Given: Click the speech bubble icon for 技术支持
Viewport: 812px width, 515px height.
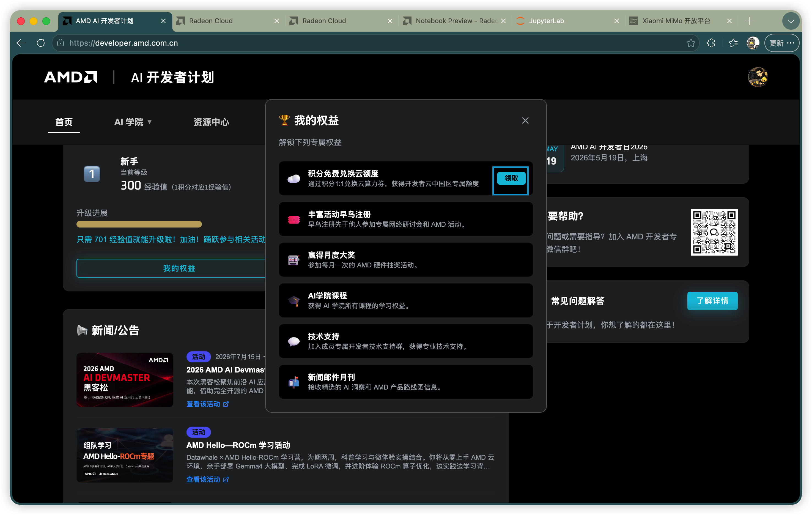Looking at the screenshot, I should click(x=293, y=341).
